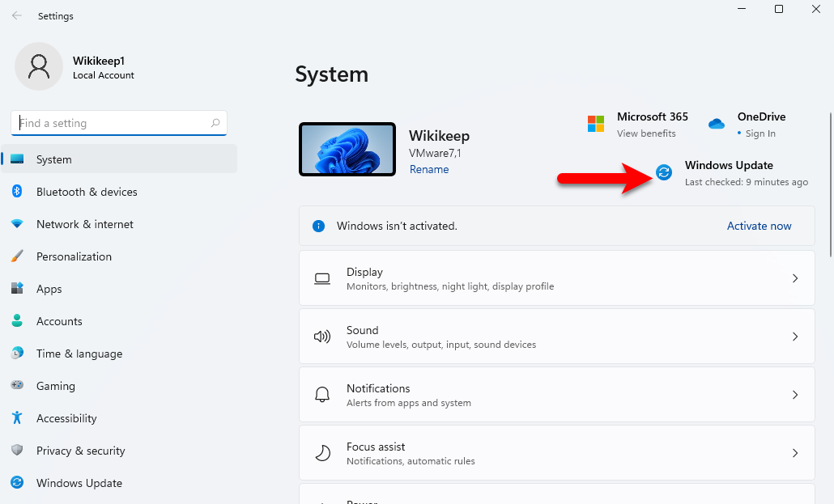
Task: Click the Privacy shield icon
Action: [x=17, y=451]
